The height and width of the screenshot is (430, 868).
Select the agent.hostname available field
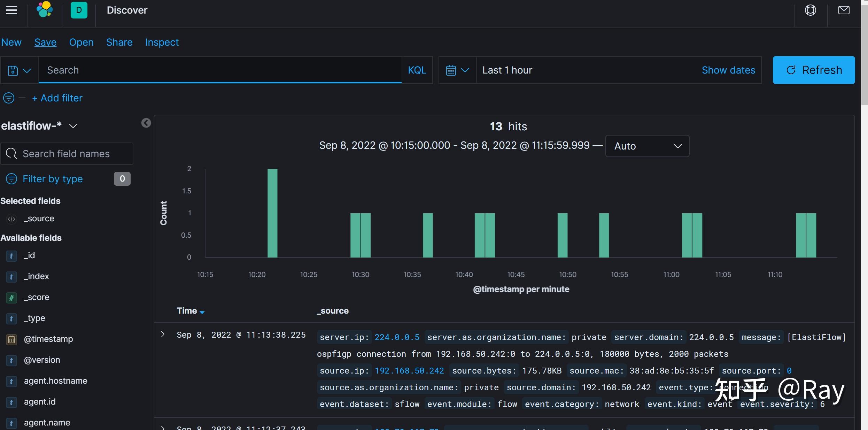tap(55, 381)
